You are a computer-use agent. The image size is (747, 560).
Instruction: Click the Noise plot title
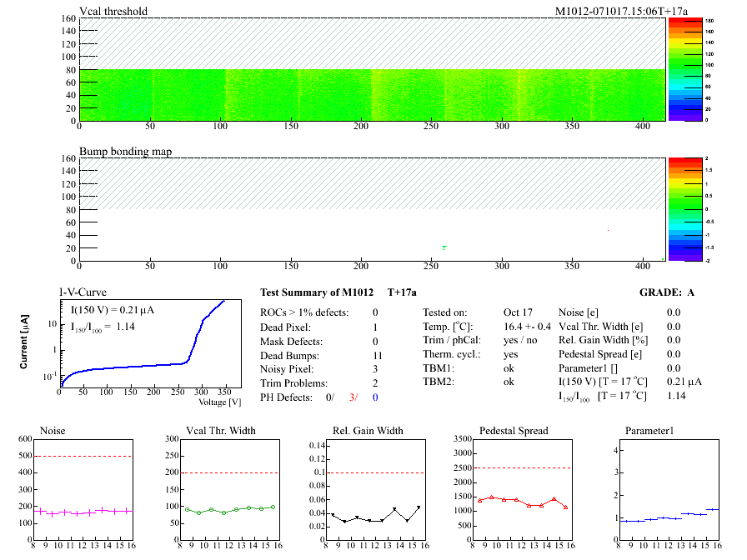pos(53,431)
